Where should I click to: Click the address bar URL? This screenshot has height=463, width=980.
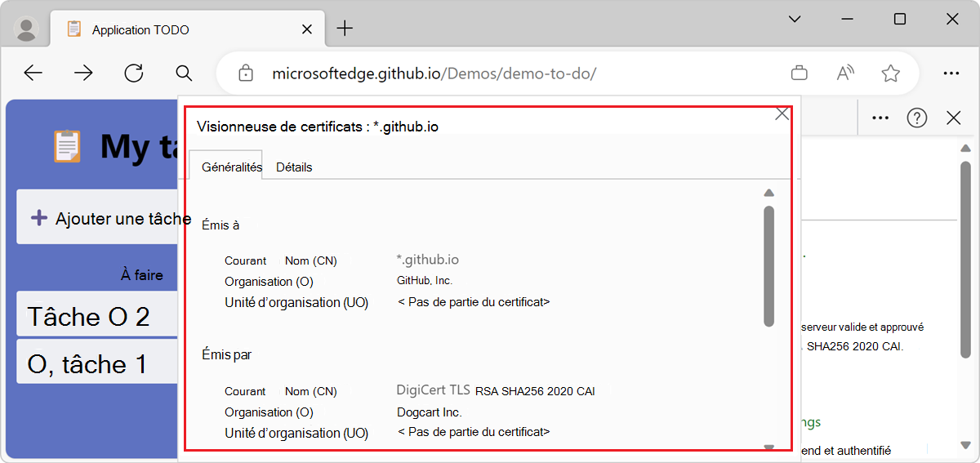tap(434, 73)
